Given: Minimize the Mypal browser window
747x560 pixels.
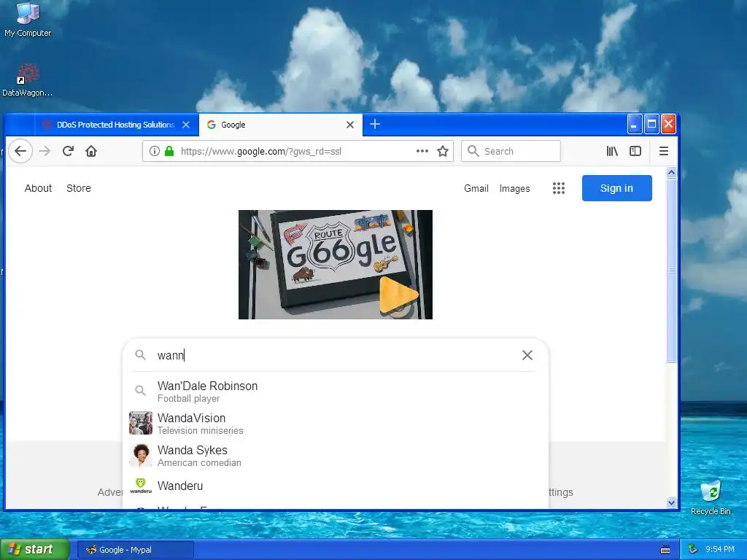Looking at the screenshot, I should pos(634,125).
